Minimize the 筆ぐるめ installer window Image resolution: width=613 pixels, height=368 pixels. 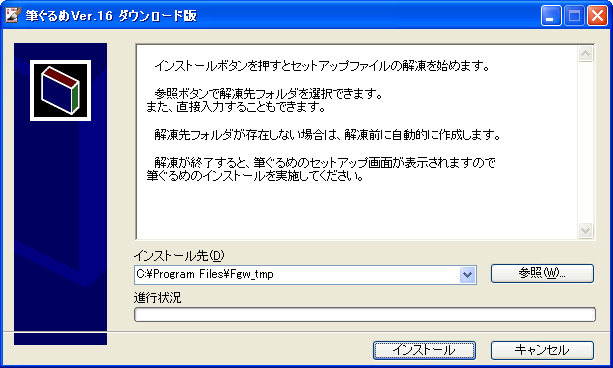tap(551, 16)
